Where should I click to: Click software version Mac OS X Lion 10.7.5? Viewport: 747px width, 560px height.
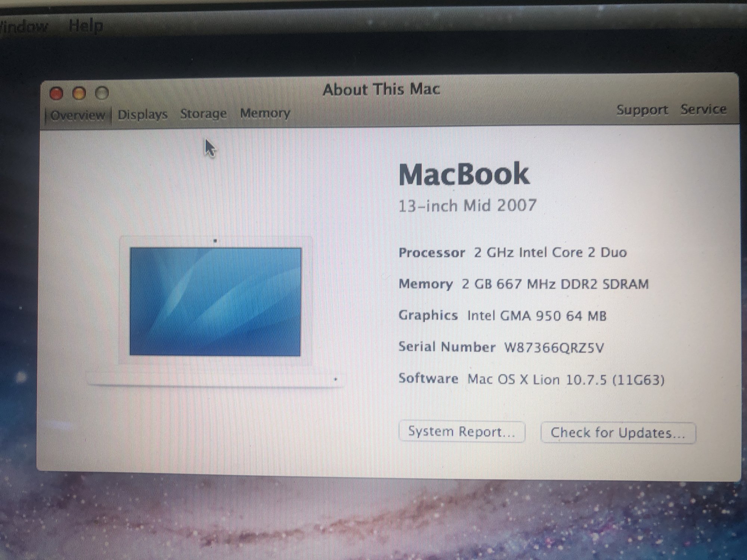click(566, 380)
